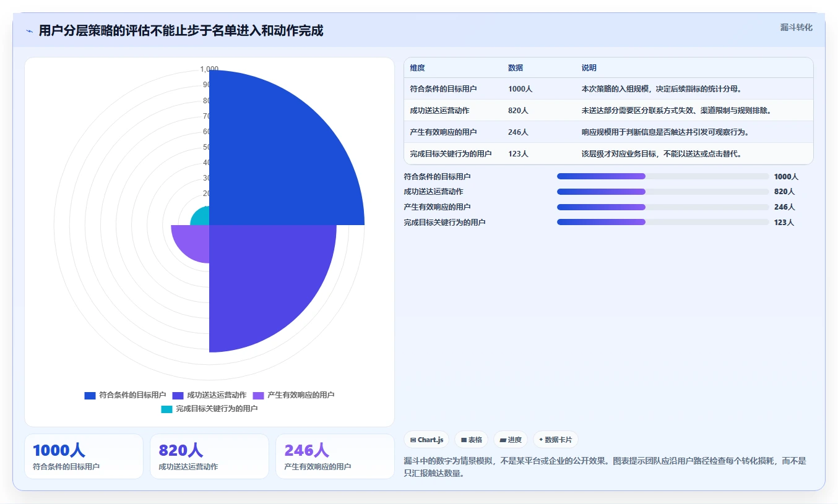
Task: Select the Chart.js tag chip
Action: click(426, 440)
